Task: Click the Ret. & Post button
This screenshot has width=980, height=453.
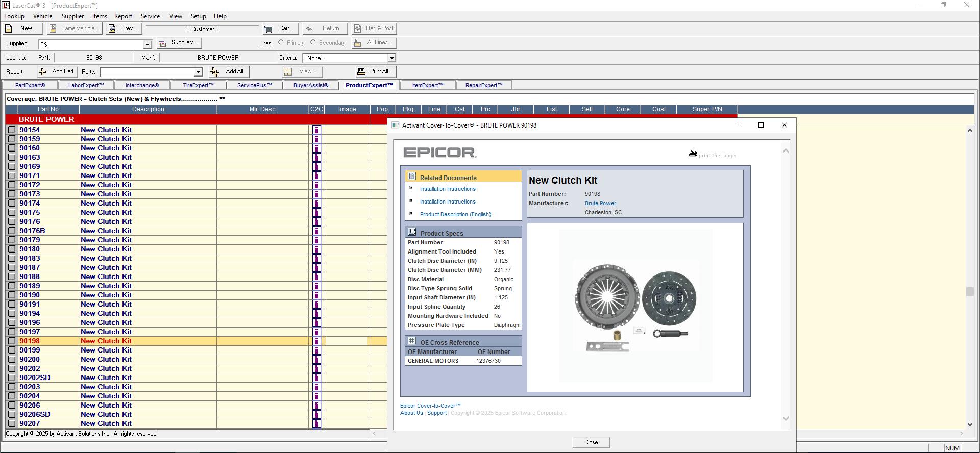Action: (x=375, y=29)
